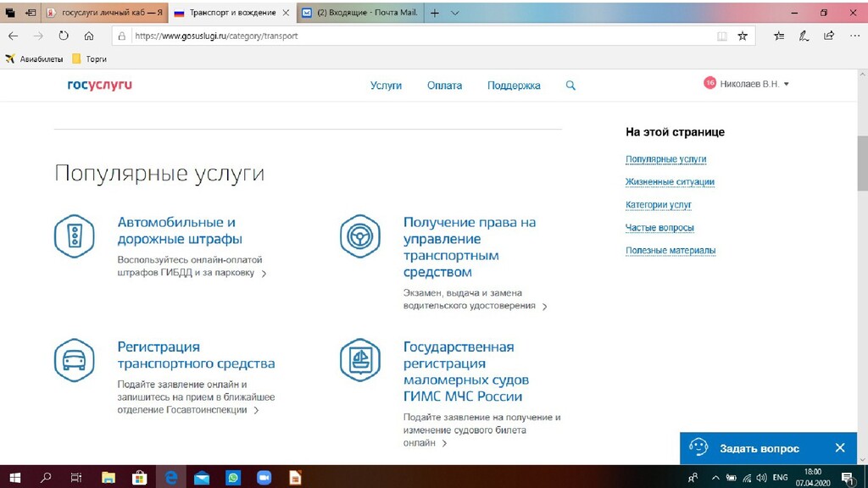This screenshot has width=868, height=488.
Task: Go back with browser back arrow
Action: (14, 36)
